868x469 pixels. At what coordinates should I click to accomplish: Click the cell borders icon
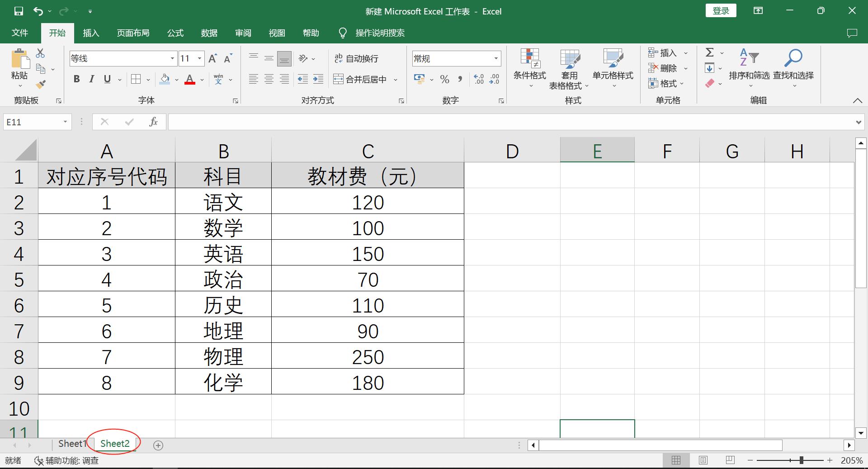tap(136, 79)
